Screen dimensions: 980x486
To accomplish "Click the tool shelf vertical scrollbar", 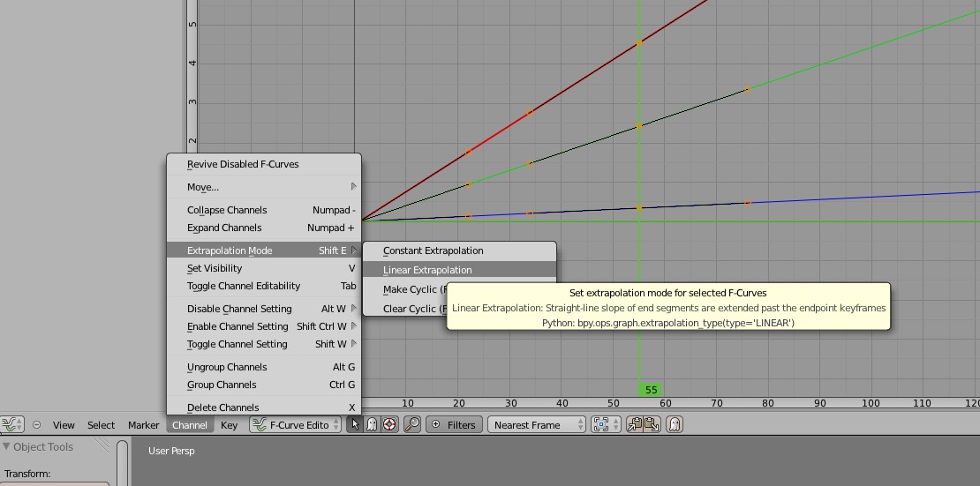I will [x=122, y=464].
